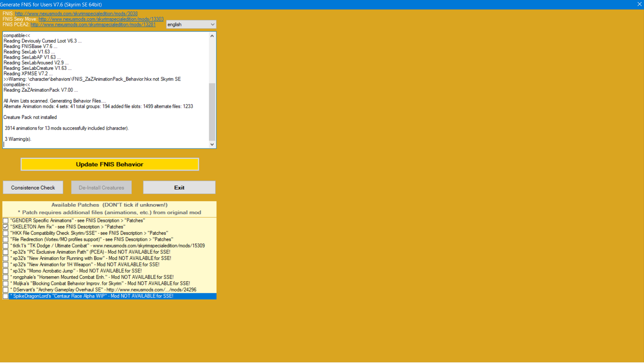The image size is (644, 363).
Task: Click the Update FNIS Behavior button
Action: pyautogui.click(x=110, y=164)
